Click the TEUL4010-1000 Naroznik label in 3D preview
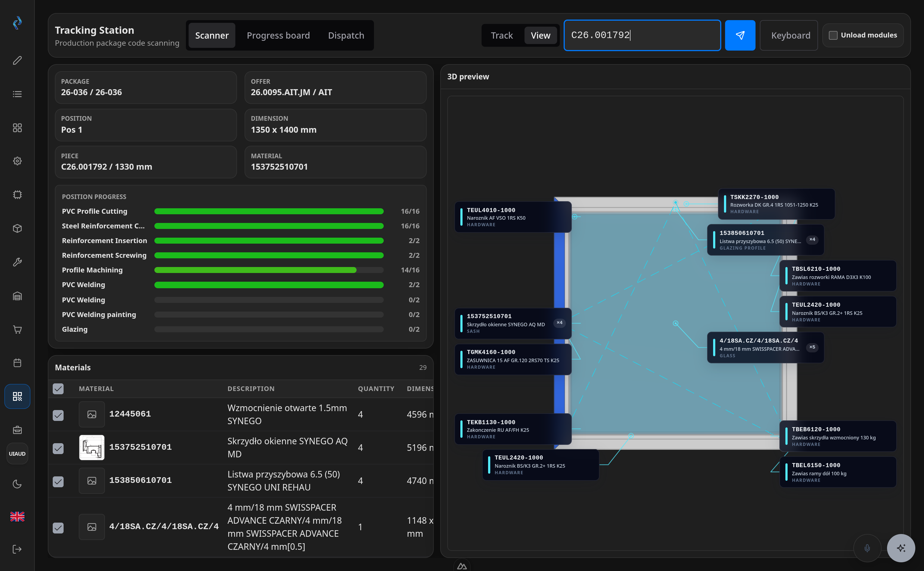The height and width of the screenshot is (571, 924). pyautogui.click(x=513, y=217)
